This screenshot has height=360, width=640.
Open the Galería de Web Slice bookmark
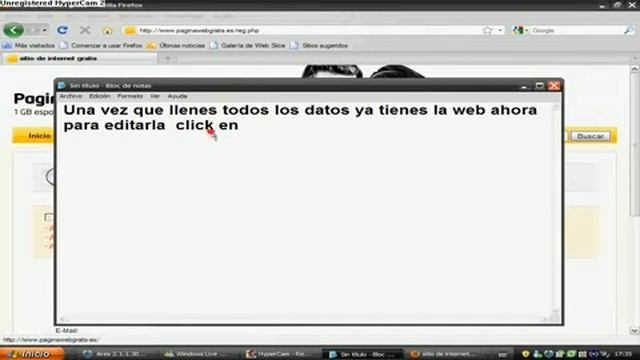tap(248, 45)
